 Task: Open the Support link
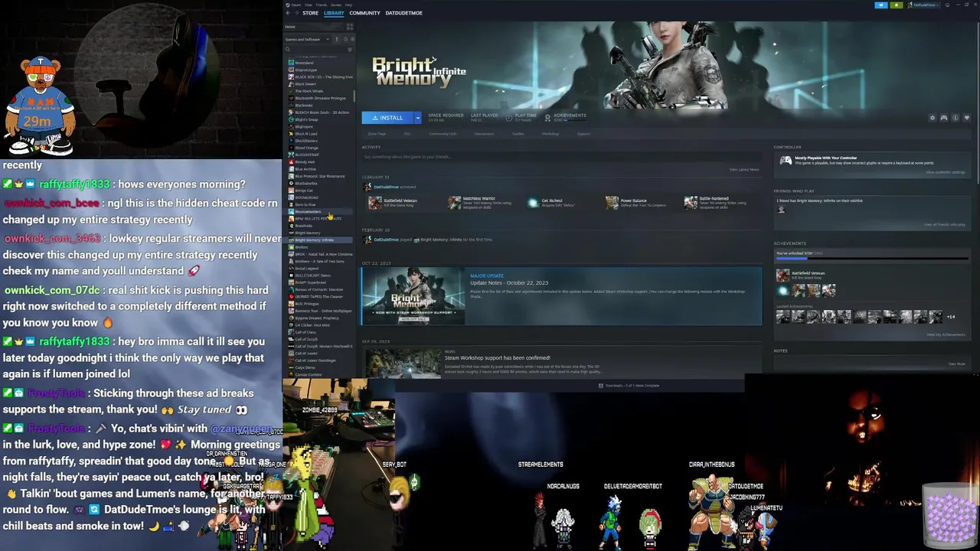584,134
